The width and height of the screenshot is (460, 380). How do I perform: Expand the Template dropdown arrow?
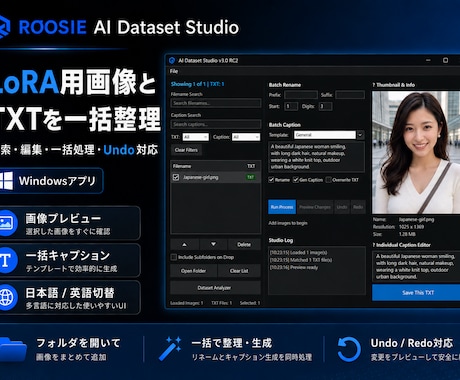click(x=360, y=135)
